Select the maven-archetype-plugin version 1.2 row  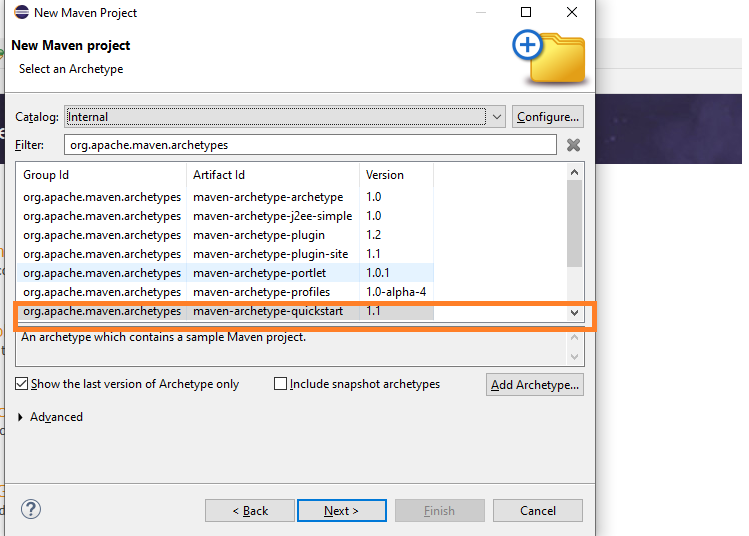coord(225,235)
